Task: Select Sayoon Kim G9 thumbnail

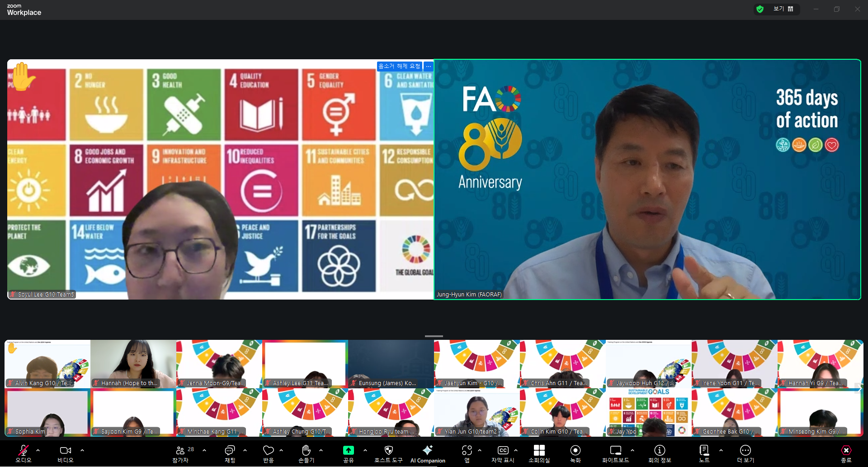Action: (133, 413)
